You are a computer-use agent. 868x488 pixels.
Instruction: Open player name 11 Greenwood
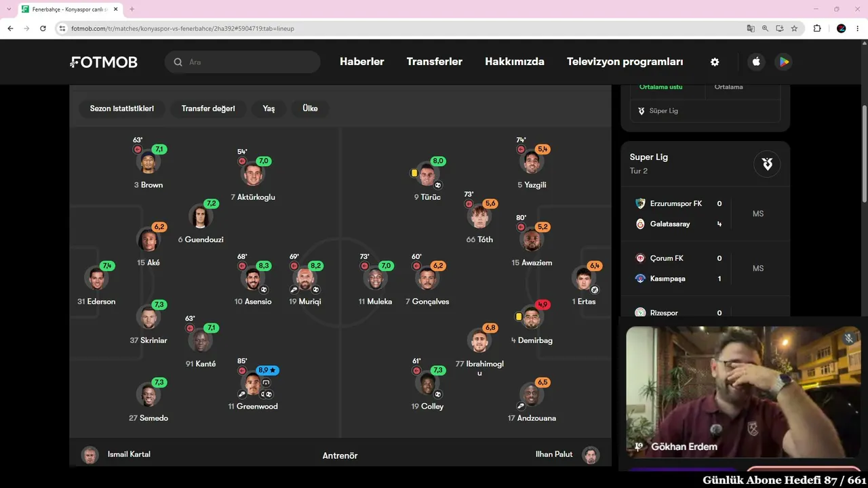click(x=253, y=407)
